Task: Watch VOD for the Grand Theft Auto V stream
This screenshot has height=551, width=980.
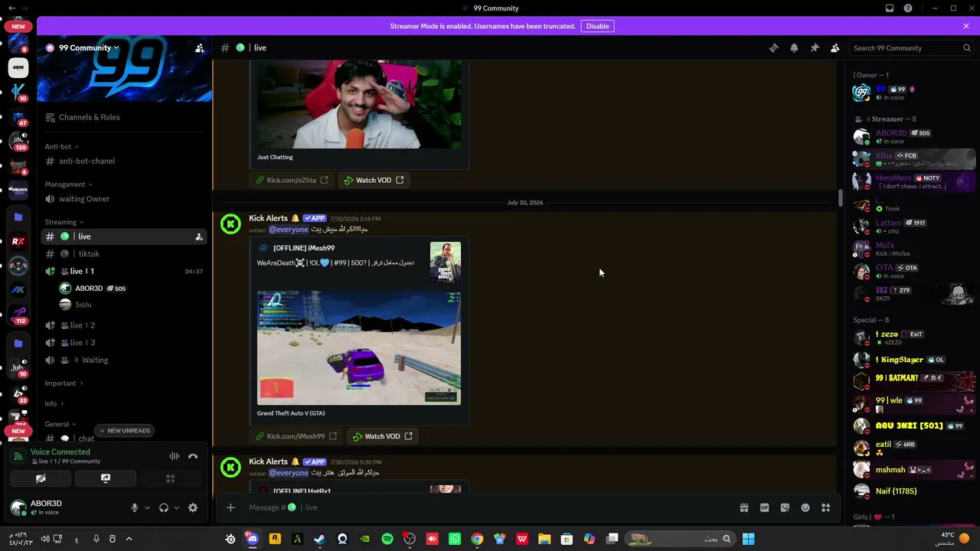Action: point(382,436)
